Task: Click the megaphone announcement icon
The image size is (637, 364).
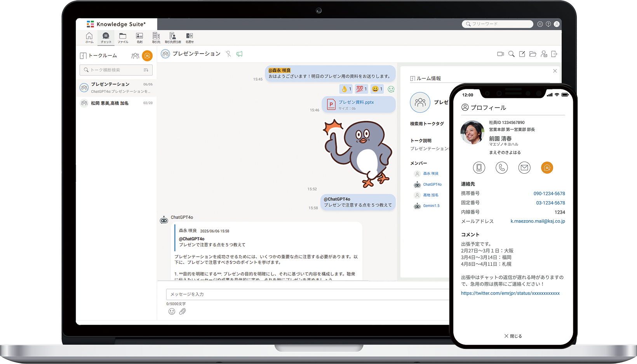Action: pos(239,54)
